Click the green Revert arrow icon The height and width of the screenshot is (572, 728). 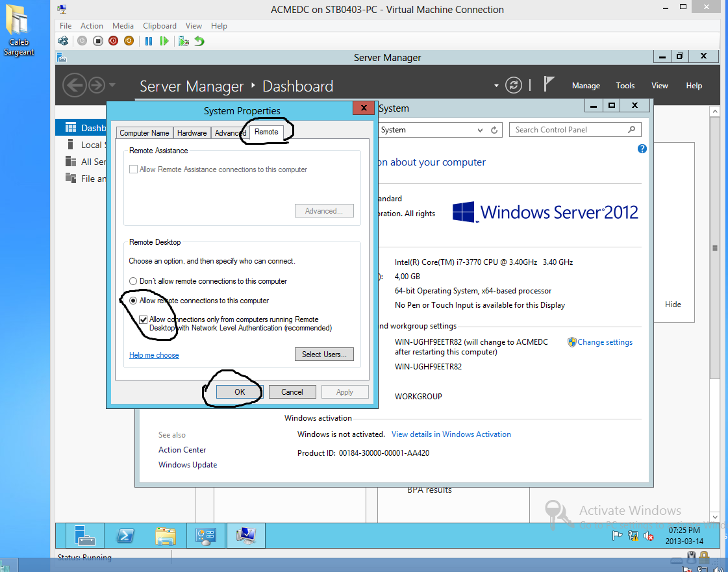[199, 42]
